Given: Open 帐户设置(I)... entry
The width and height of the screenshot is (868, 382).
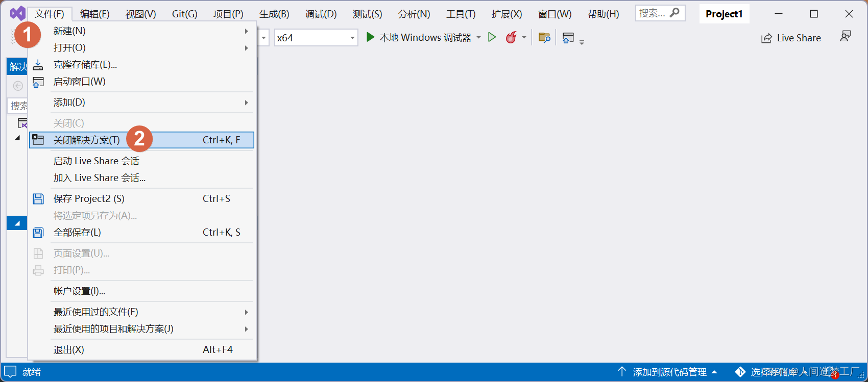Looking at the screenshot, I should (141, 291).
